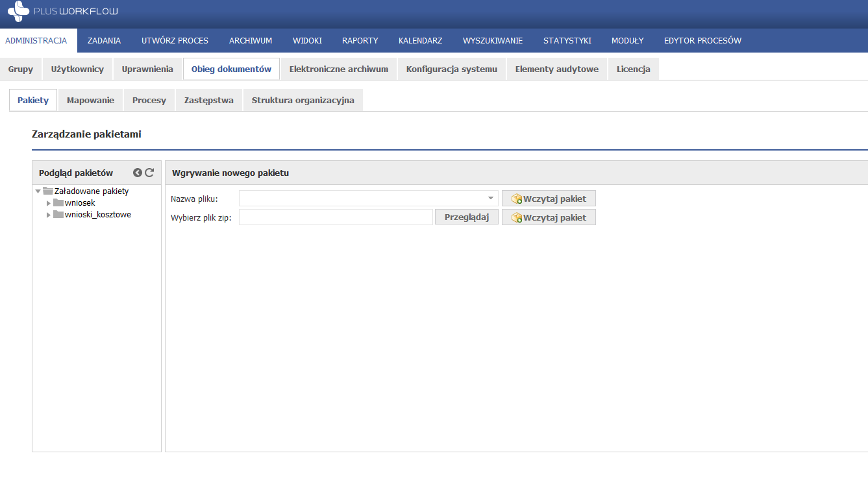This screenshot has height=486, width=868.
Task: Switch to the Mapowanie sub-tab
Action: point(90,101)
